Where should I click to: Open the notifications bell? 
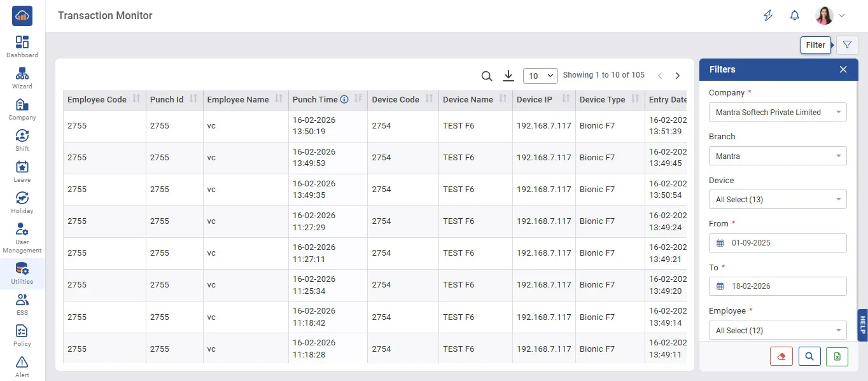[x=794, y=16]
